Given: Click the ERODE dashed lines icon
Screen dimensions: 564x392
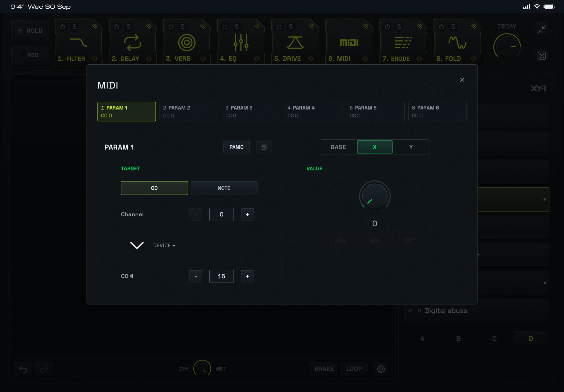Looking at the screenshot, I should point(403,43).
